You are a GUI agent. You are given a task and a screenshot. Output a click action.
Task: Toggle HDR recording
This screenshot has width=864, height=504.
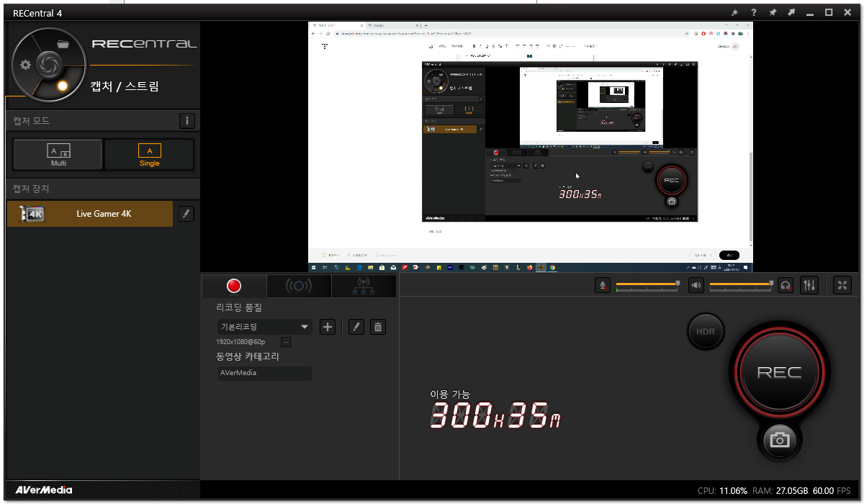click(706, 333)
